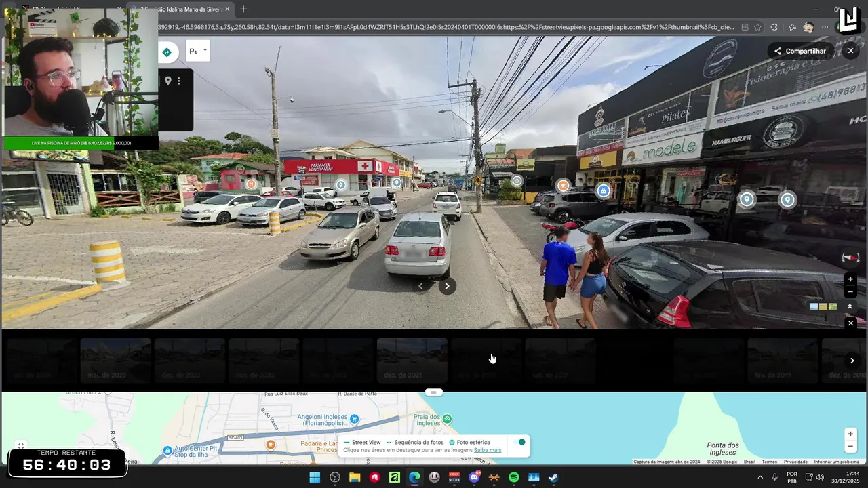The width and height of the screenshot is (868, 488).
Task: Open the mai. de 2023 imagery thumbnail
Action: pyautogui.click(x=116, y=361)
